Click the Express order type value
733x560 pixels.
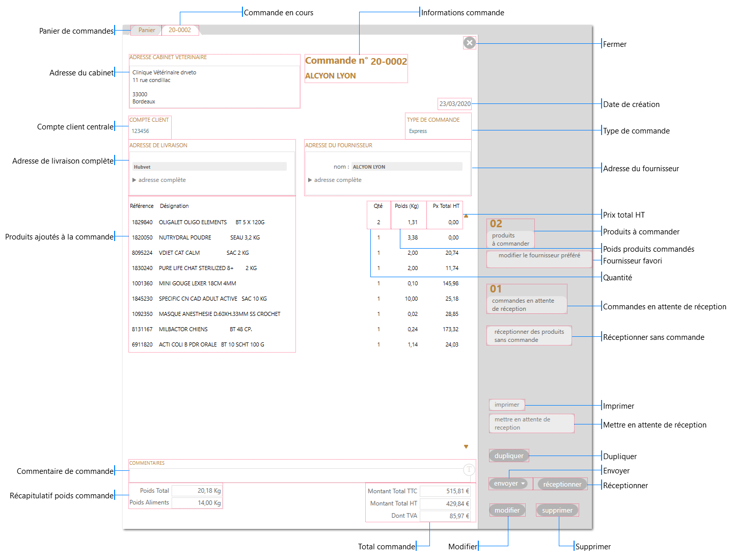(418, 131)
